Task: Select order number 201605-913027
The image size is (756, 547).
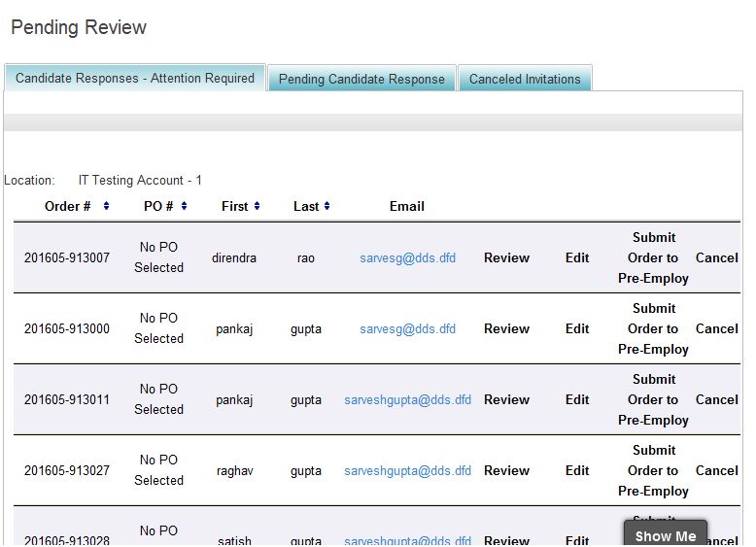Action: pyautogui.click(x=67, y=470)
